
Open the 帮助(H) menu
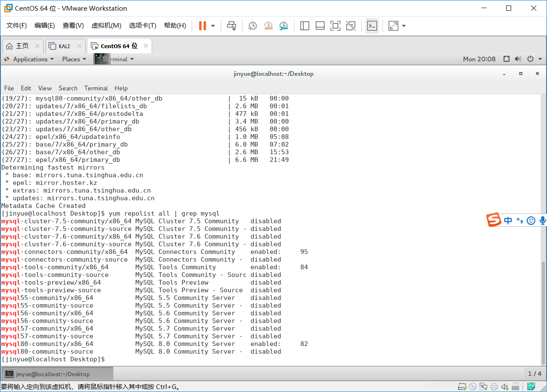click(x=175, y=26)
